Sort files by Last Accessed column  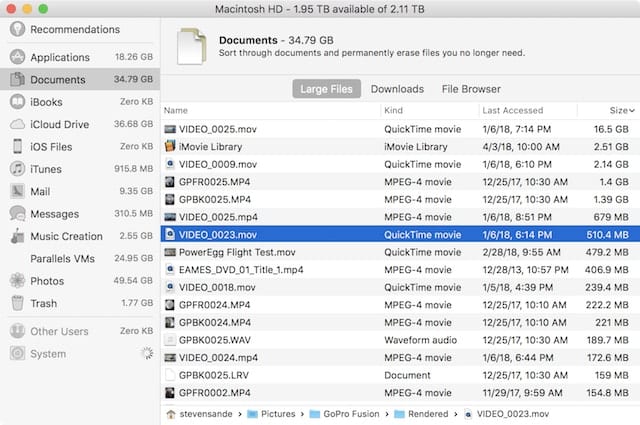coord(514,110)
